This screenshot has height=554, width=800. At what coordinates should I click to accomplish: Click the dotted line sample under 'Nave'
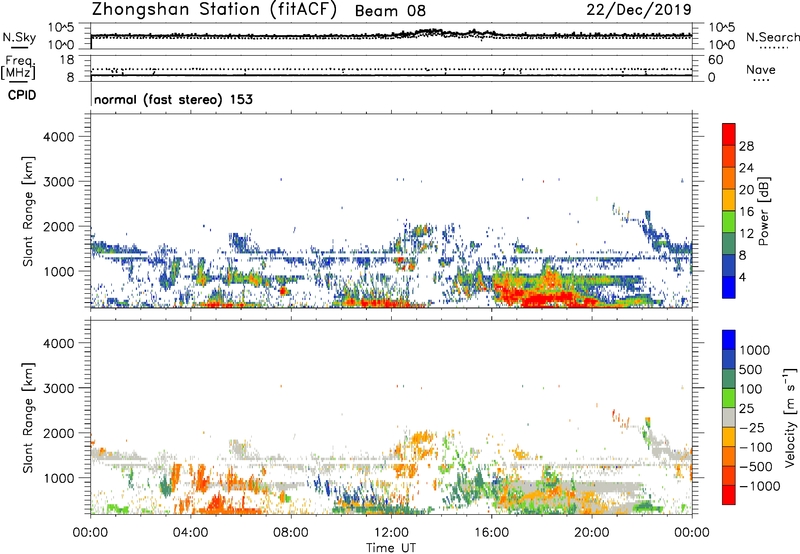coord(761,80)
